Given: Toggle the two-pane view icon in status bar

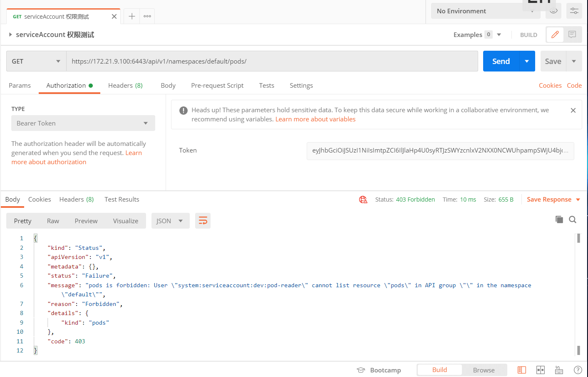Looking at the screenshot, I should [540, 370].
